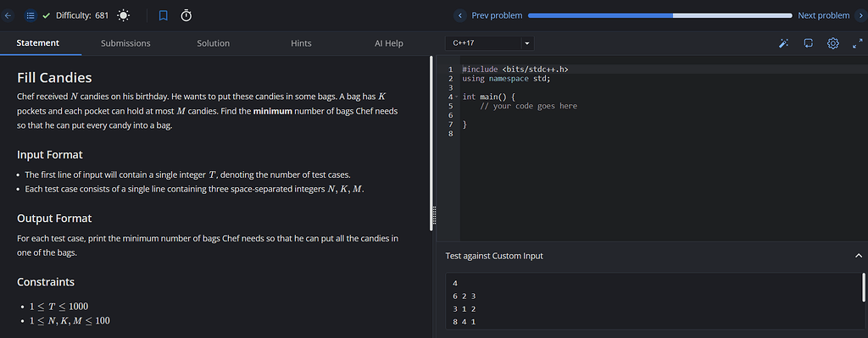Open the AI Help tab

click(x=388, y=43)
